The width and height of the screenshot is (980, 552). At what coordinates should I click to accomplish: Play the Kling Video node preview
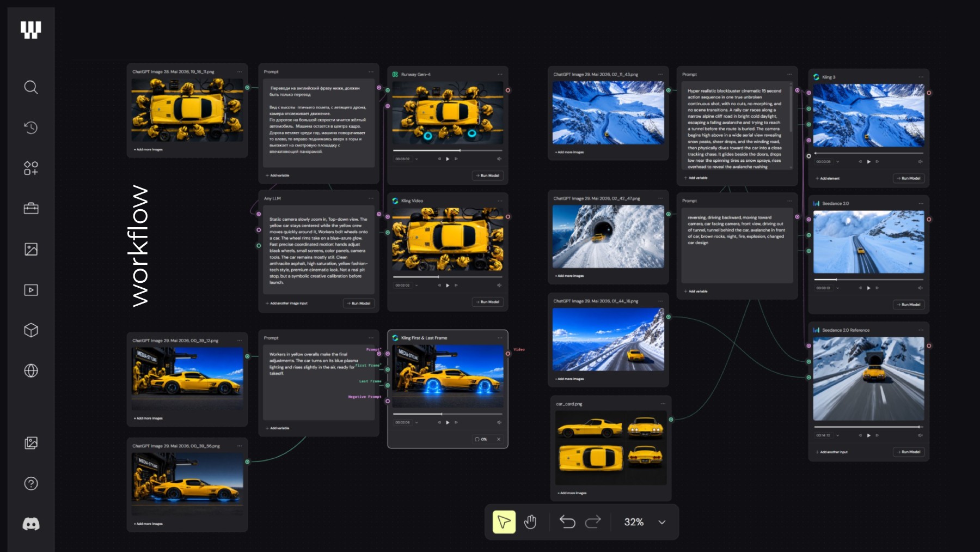point(448,286)
